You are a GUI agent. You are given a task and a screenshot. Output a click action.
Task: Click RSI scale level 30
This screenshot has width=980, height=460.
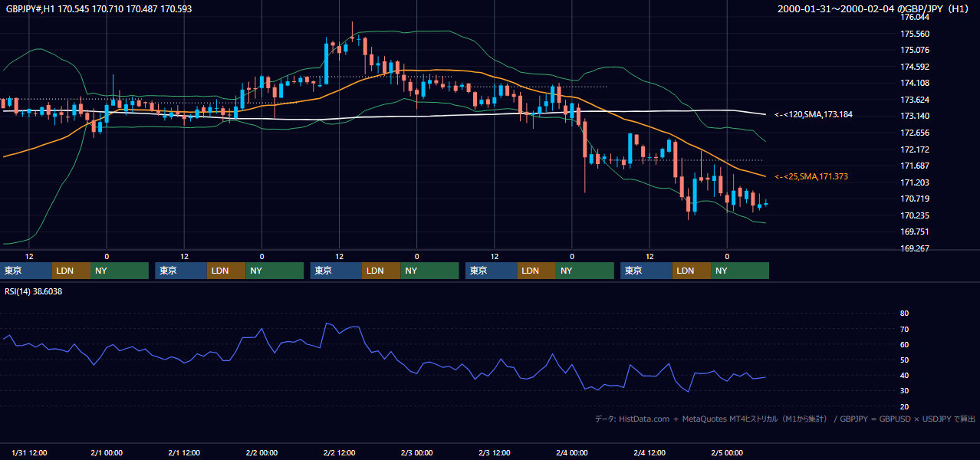click(x=905, y=391)
